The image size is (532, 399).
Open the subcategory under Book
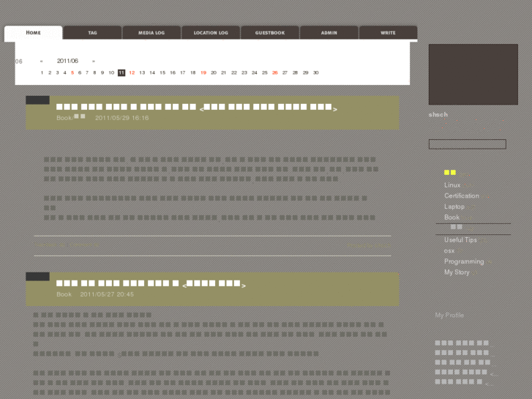tap(457, 227)
